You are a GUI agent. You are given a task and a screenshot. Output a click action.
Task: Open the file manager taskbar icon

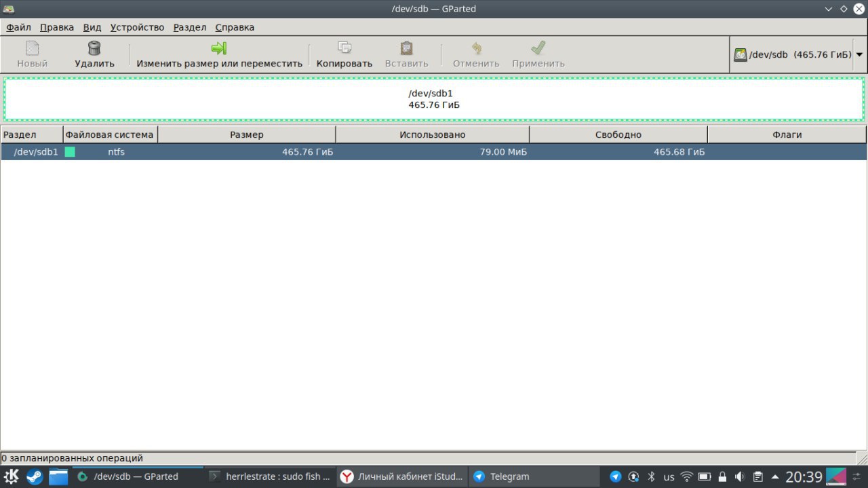coord(58,476)
